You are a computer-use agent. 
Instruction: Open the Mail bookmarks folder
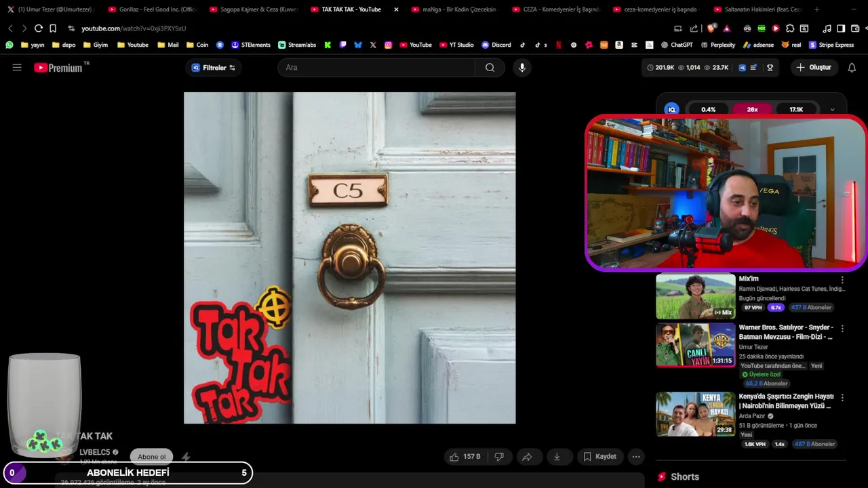pos(168,45)
